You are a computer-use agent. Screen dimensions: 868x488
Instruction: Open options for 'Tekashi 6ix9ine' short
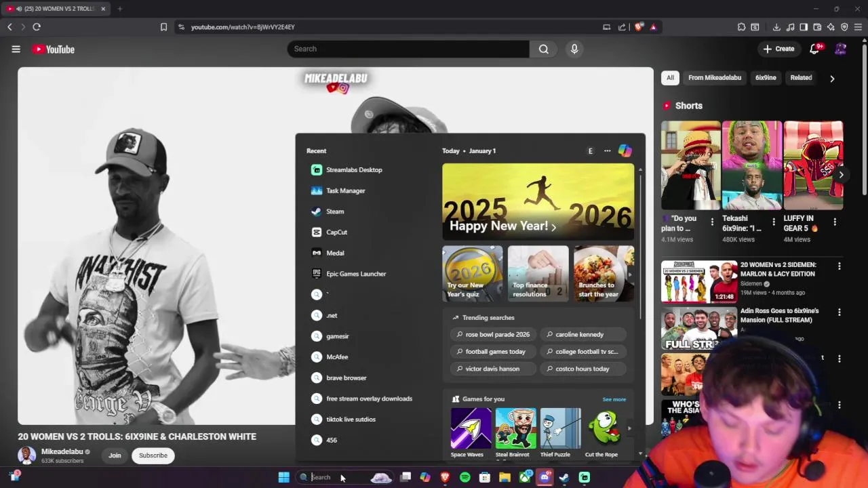774,222
